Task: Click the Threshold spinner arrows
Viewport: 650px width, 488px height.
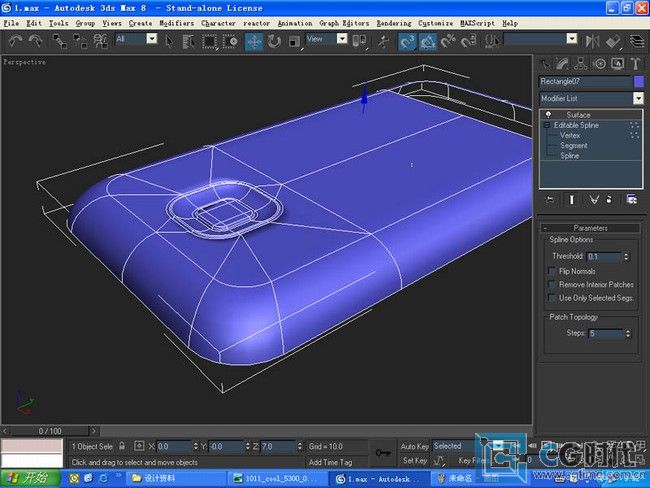Action: [x=626, y=257]
